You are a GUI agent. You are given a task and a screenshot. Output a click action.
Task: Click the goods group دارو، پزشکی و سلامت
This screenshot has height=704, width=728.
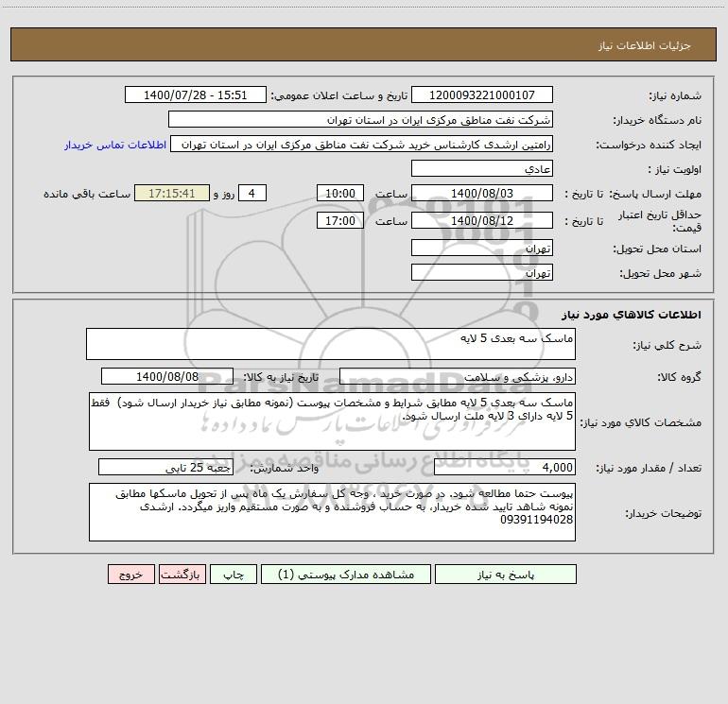coord(458,376)
